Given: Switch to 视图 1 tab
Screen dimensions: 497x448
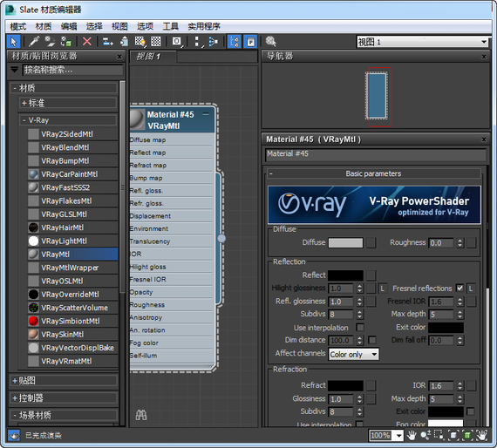Looking at the screenshot, I should [x=153, y=57].
